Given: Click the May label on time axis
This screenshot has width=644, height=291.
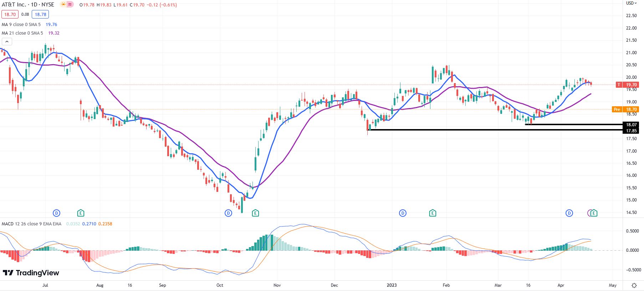Looking at the screenshot, I should (x=613, y=285).
